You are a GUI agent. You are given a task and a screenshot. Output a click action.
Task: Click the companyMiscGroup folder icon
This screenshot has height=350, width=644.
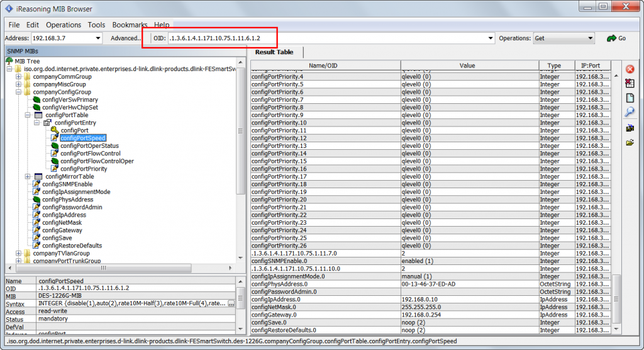[26, 84]
